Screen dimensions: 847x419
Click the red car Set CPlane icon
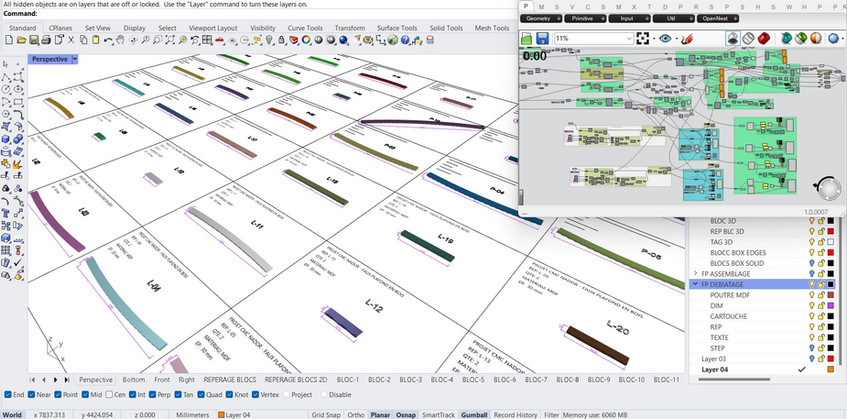click(219, 40)
